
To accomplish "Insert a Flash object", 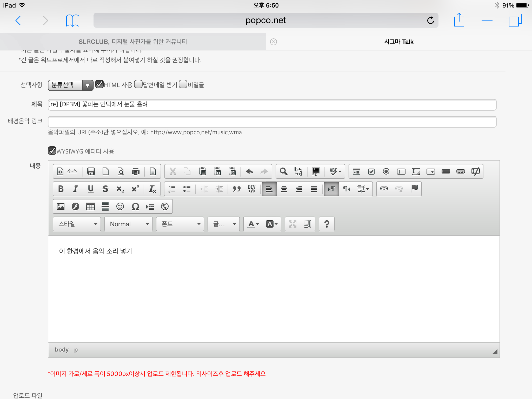I will point(76,207).
